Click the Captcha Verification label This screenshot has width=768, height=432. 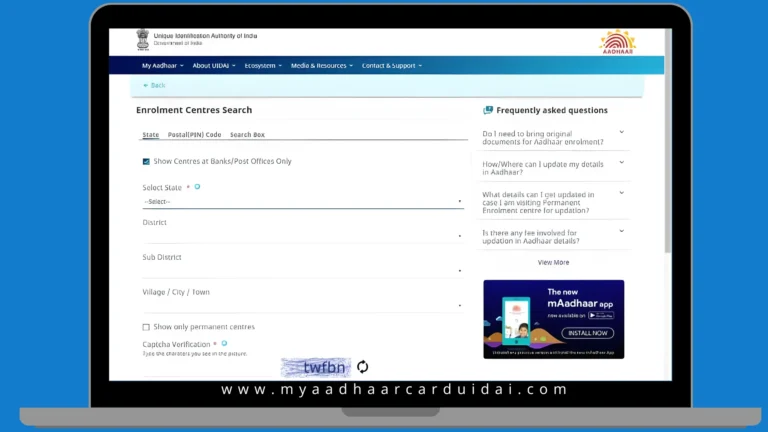tap(176, 344)
